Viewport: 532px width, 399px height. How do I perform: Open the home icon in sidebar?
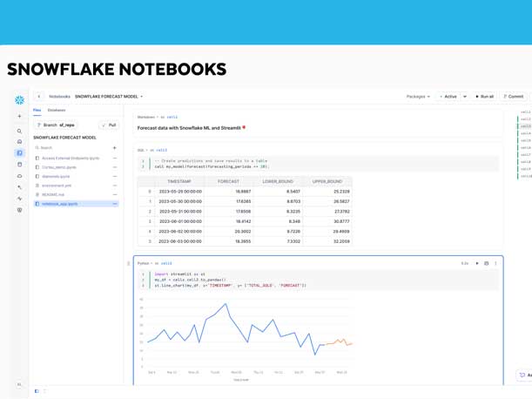19,142
